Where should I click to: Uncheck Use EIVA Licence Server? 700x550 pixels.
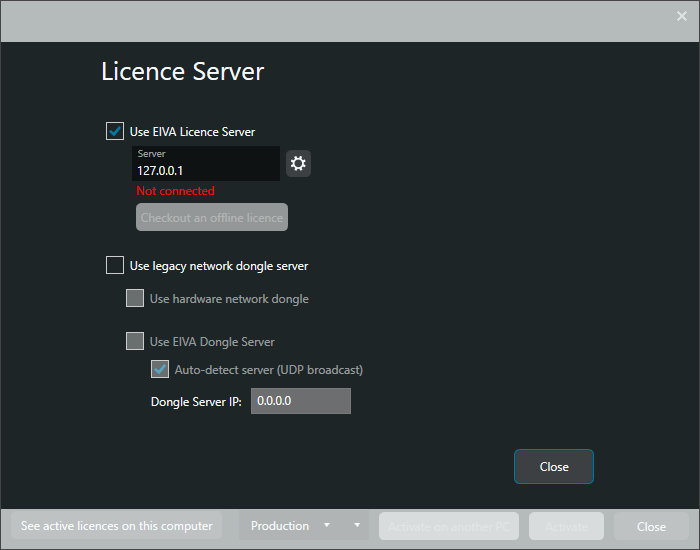115,131
